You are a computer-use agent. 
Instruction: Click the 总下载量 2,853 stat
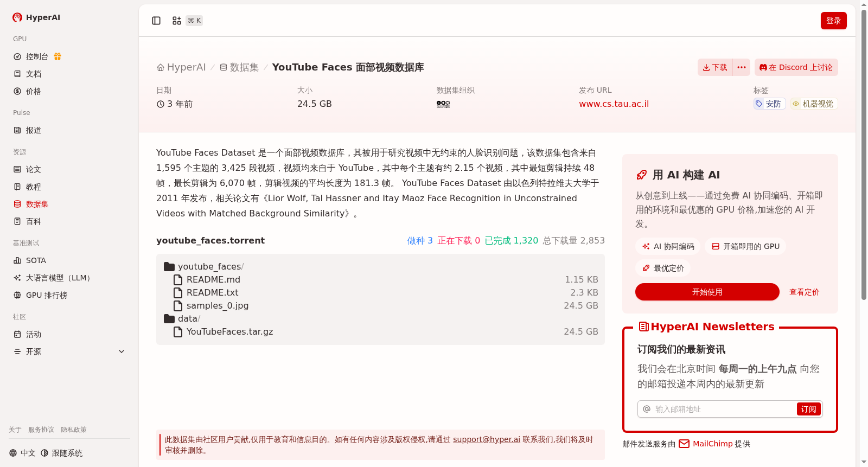(574, 240)
